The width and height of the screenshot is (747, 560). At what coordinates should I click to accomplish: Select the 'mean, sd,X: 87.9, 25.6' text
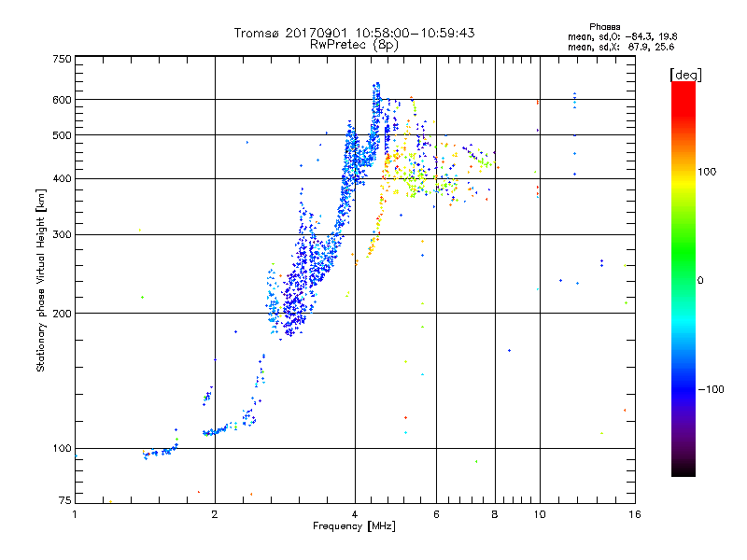[x=621, y=47]
